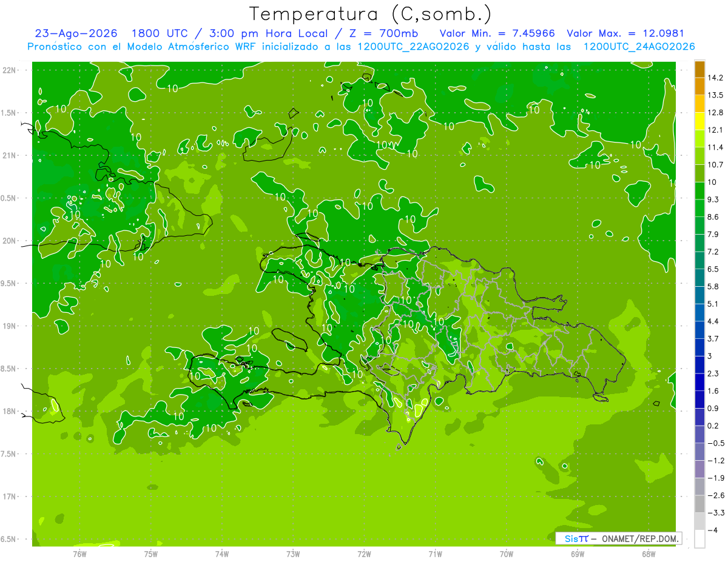Click the "12.8" color scale value
The height and width of the screenshot is (562, 728).
tap(716, 113)
